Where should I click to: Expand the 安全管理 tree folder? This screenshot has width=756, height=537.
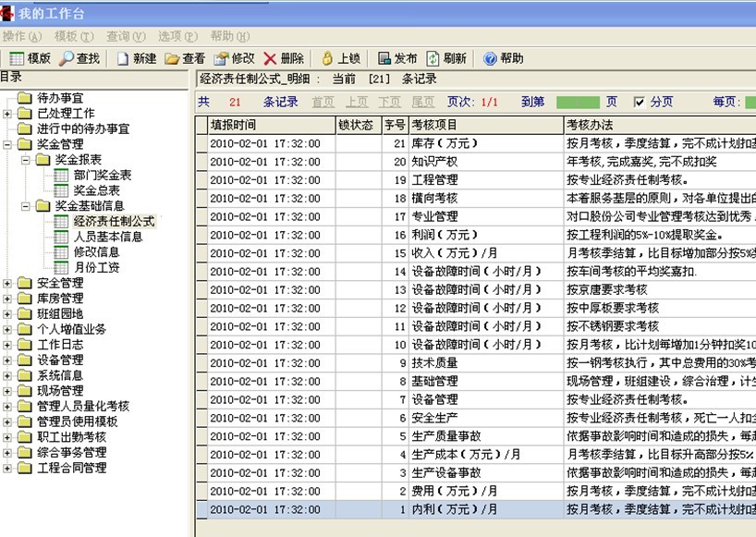click(x=7, y=284)
